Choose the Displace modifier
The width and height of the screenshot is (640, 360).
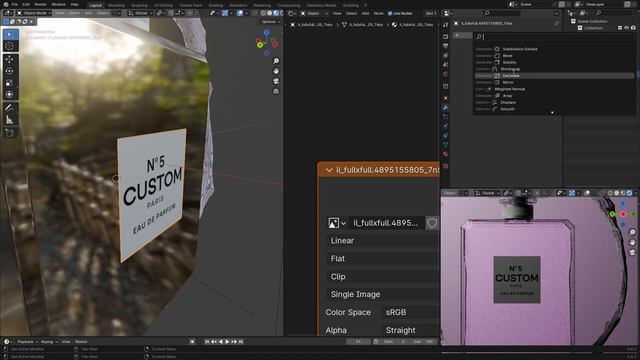(508, 102)
